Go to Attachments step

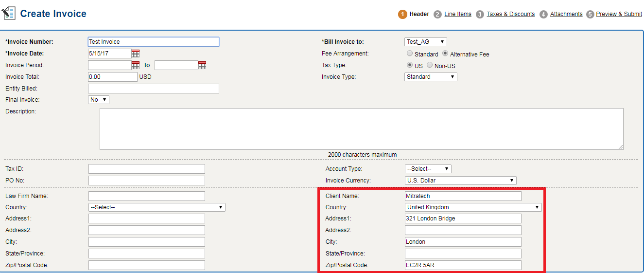coord(566,14)
